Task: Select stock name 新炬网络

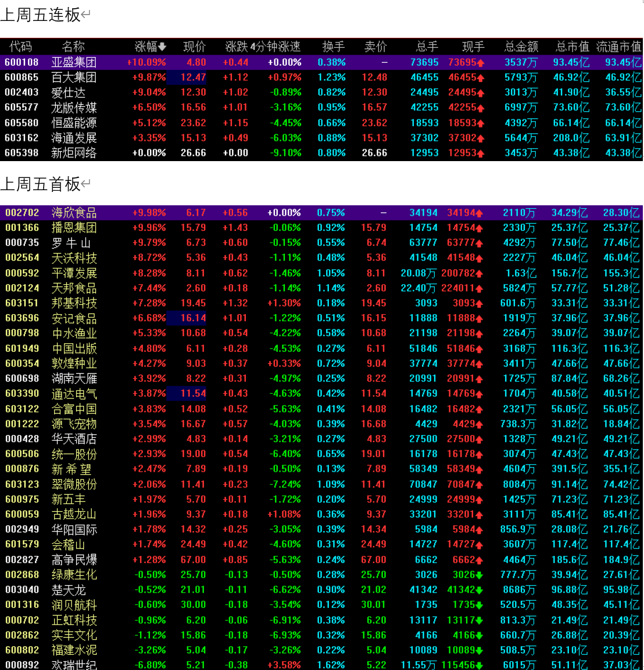Action: coord(74,153)
